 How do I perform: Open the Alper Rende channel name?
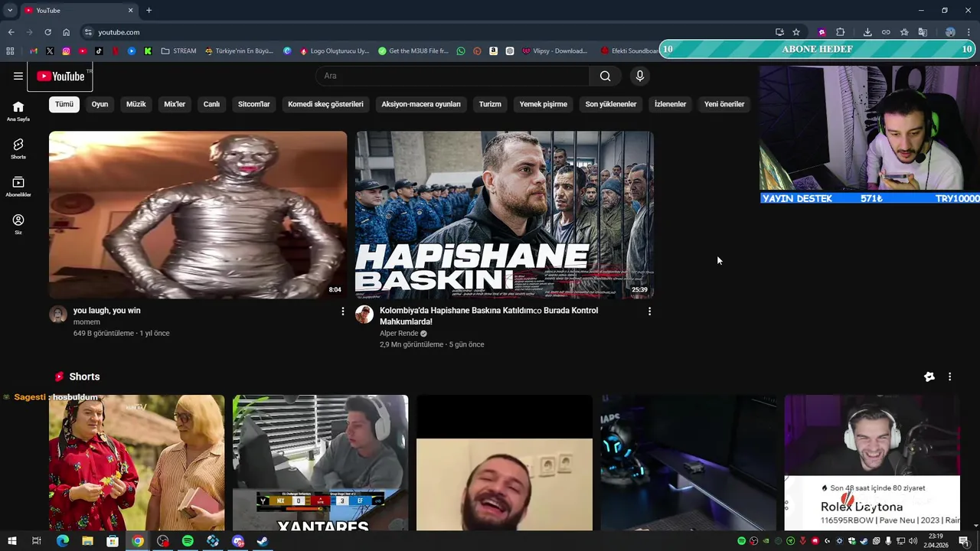[399, 334]
